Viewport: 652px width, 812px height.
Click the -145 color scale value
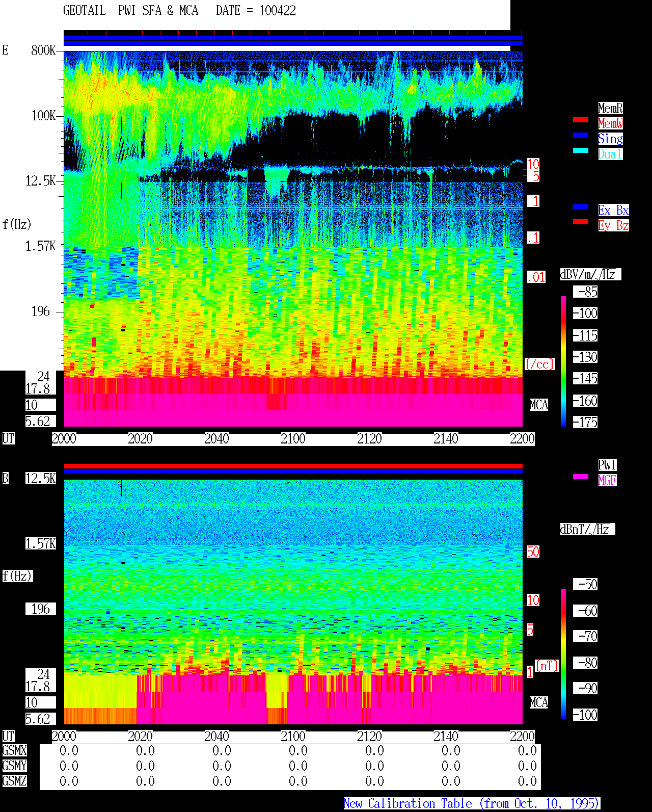click(x=585, y=379)
